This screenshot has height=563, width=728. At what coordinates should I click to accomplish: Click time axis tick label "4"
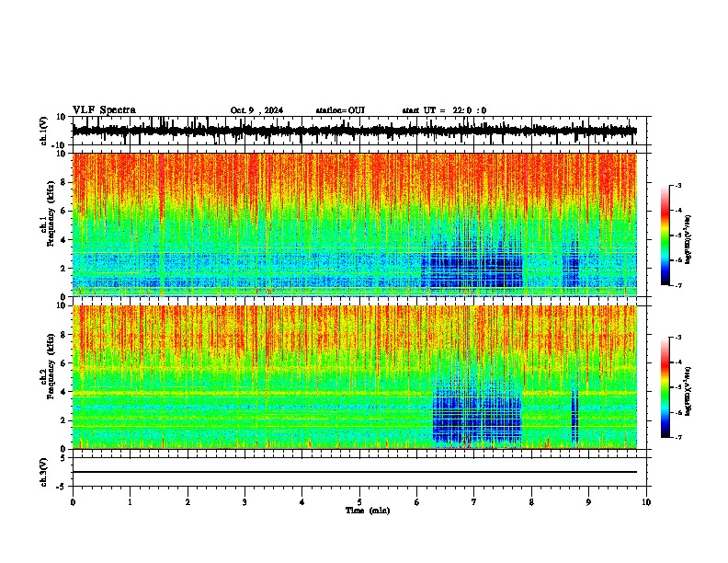click(x=302, y=502)
